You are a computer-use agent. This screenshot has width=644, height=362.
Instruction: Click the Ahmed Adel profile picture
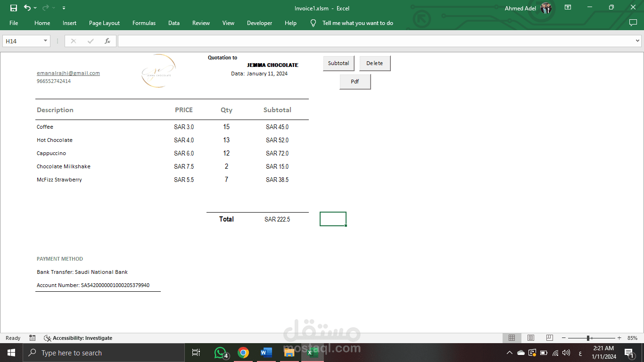(546, 8)
